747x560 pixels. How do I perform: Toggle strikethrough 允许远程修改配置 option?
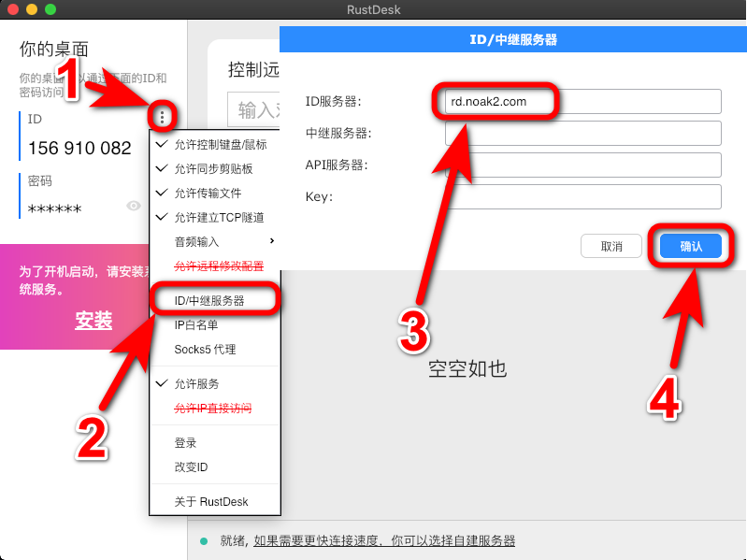(215, 266)
